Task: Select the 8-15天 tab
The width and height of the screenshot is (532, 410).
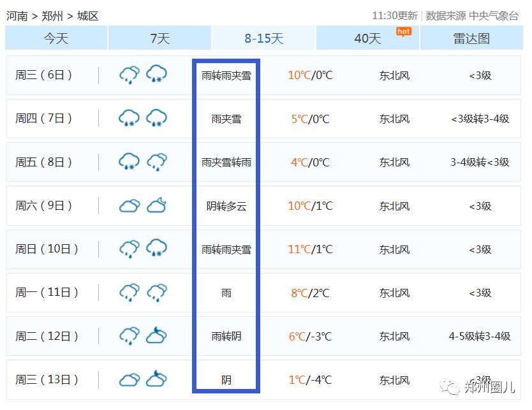Action: pyautogui.click(x=263, y=38)
